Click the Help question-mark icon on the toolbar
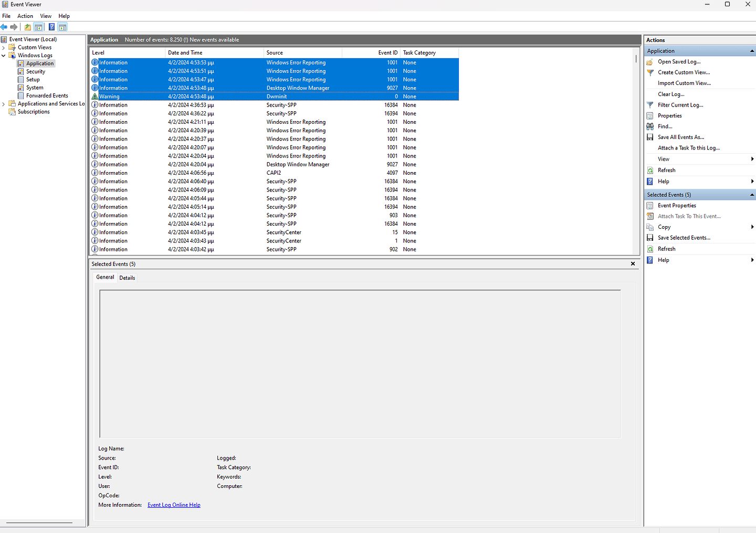The height and width of the screenshot is (533, 756). pos(51,27)
